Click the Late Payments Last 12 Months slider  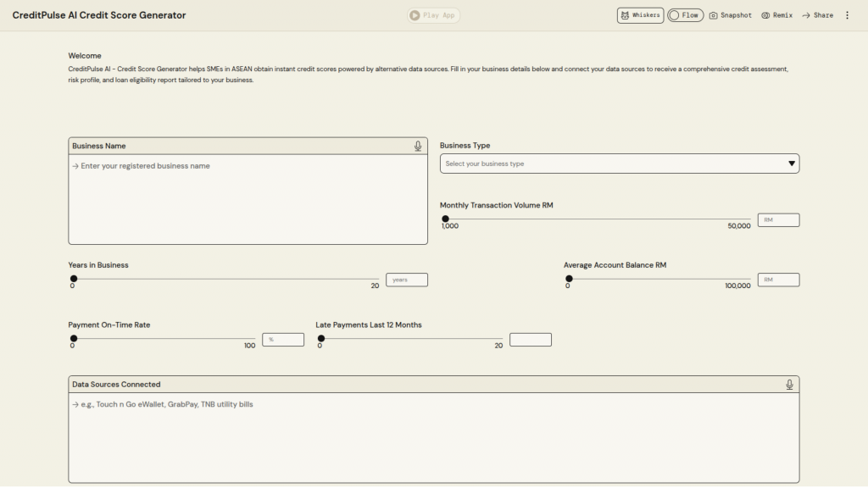tap(411, 339)
